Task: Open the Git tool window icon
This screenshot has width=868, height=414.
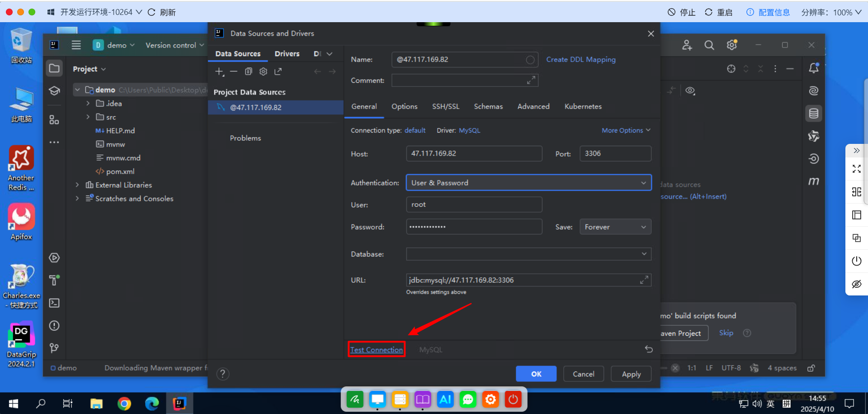Action: coord(54,348)
